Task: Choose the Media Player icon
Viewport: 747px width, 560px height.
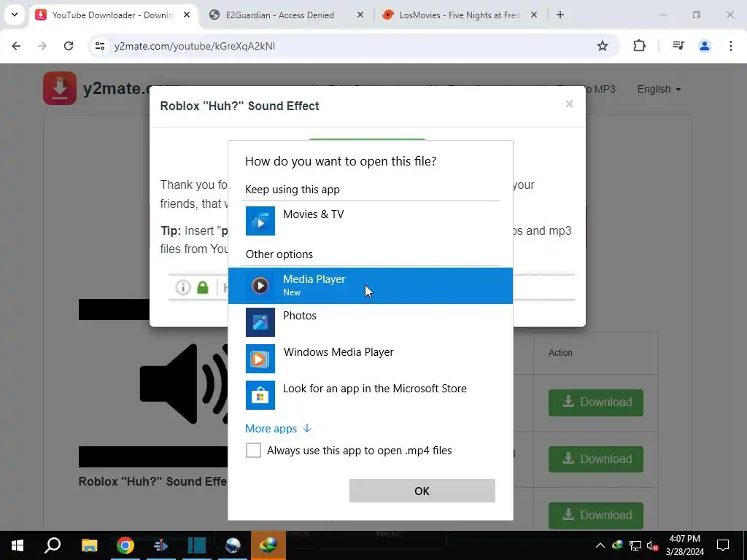Action: 260,286
